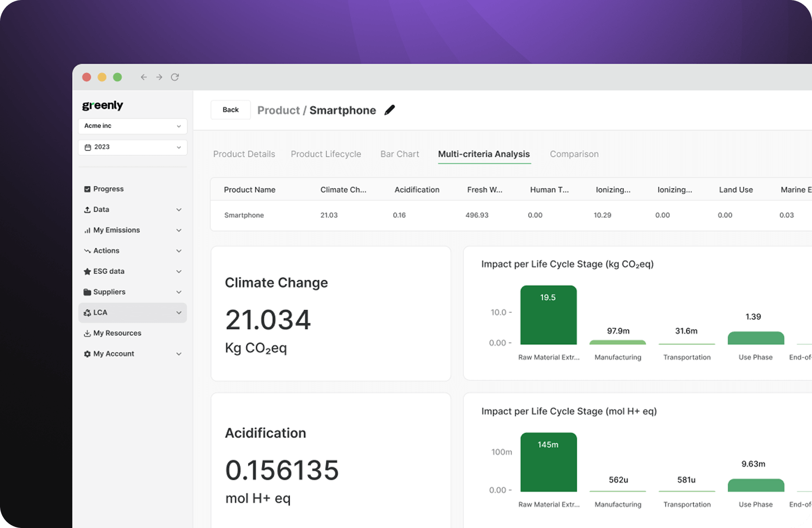
Task: Expand the Actions section chevron
Action: 179,251
